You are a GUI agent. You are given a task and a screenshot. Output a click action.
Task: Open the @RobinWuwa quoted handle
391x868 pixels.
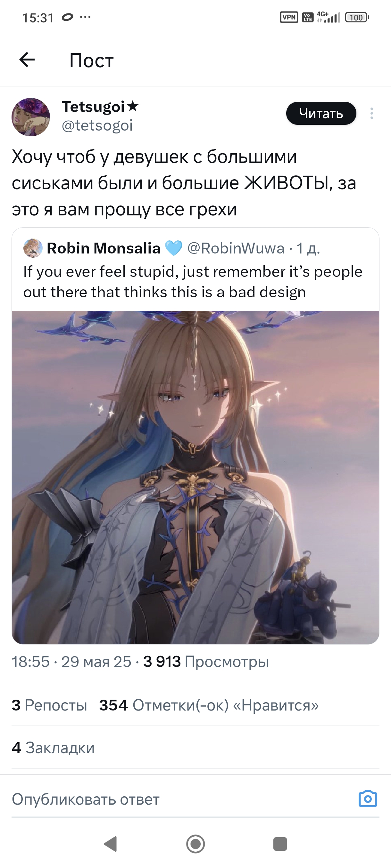[236, 248]
